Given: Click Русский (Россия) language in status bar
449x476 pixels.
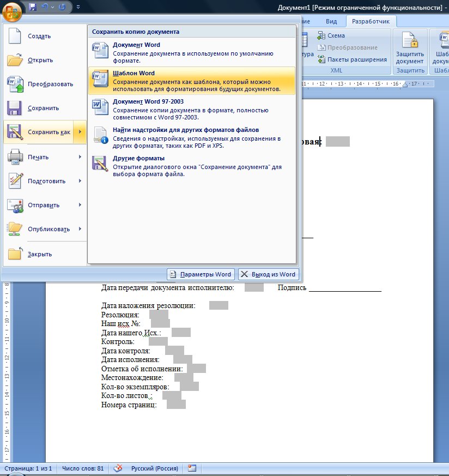Looking at the screenshot, I should click(155, 468).
